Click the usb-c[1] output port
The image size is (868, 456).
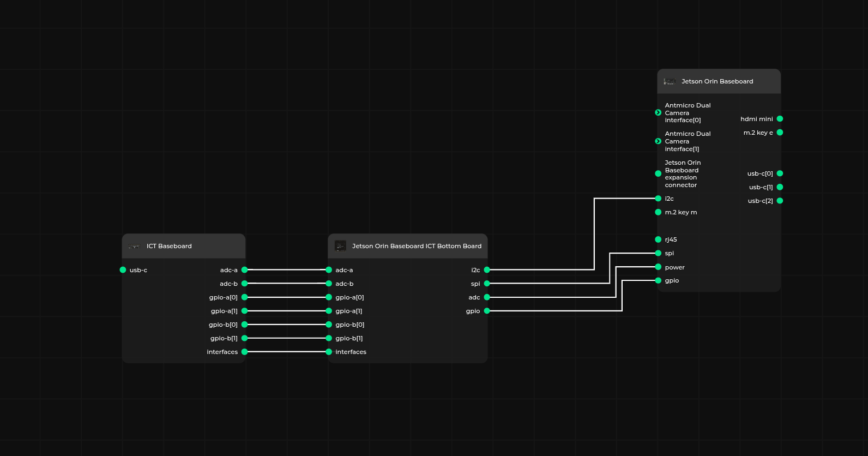(x=780, y=187)
